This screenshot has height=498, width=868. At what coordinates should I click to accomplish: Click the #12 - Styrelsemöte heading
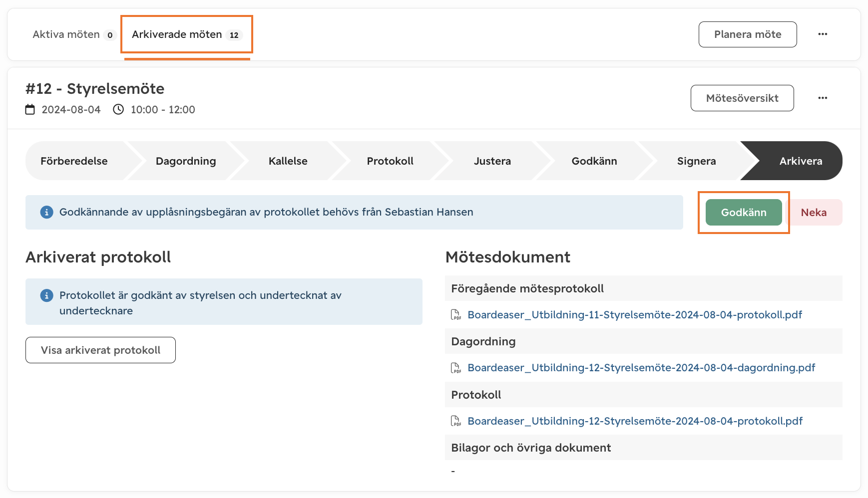coord(95,89)
